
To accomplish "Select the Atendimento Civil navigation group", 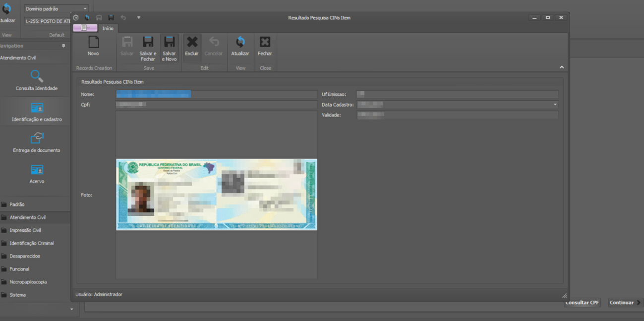I will tap(35, 217).
